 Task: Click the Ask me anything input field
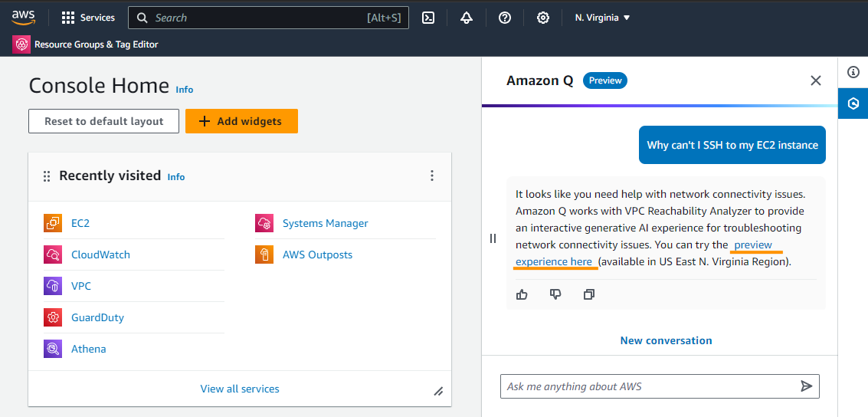tap(650, 386)
